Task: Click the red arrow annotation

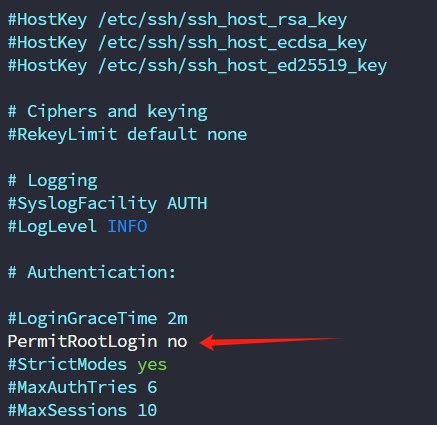Action: (x=272, y=342)
